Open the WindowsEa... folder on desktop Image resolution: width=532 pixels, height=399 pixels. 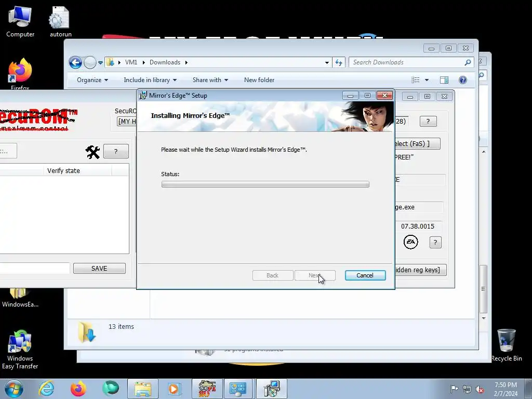[x=20, y=299]
